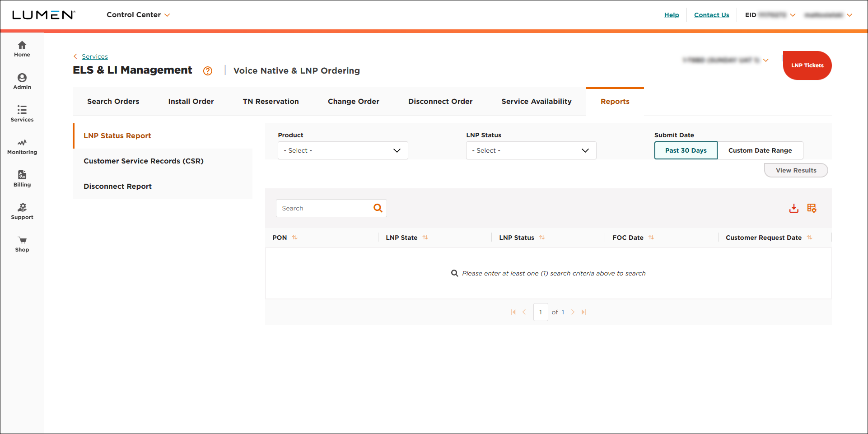Go to Home in the sidebar
Screen dimensions: 868x434
(22, 49)
